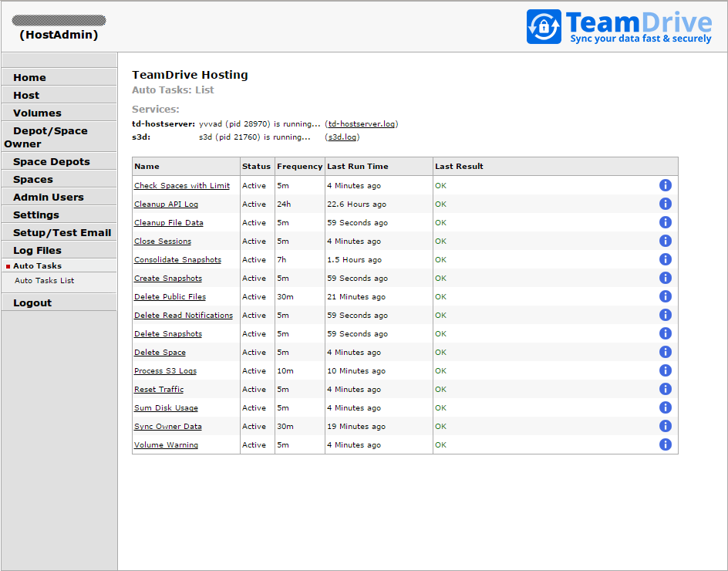Show info for Delete Read Notifications

coord(665,315)
